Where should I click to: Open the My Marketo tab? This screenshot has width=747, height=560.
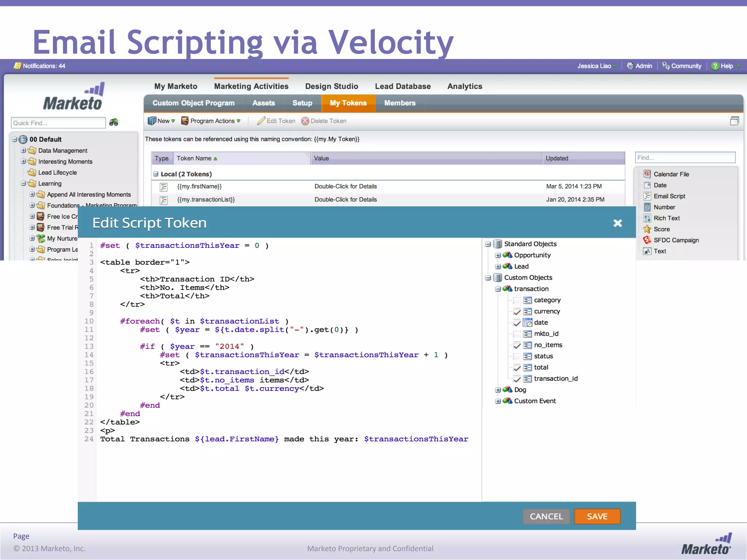(x=175, y=86)
